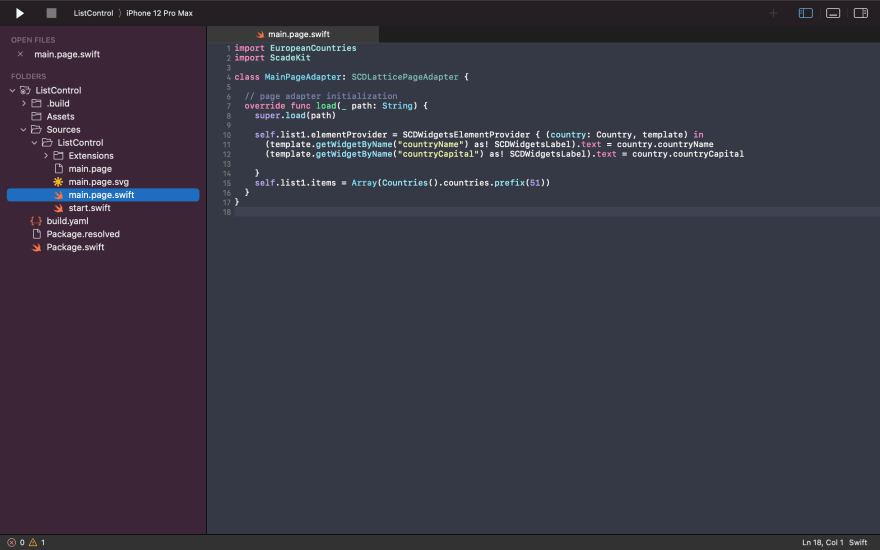Click the Sources folder icon

pyautogui.click(x=36, y=130)
